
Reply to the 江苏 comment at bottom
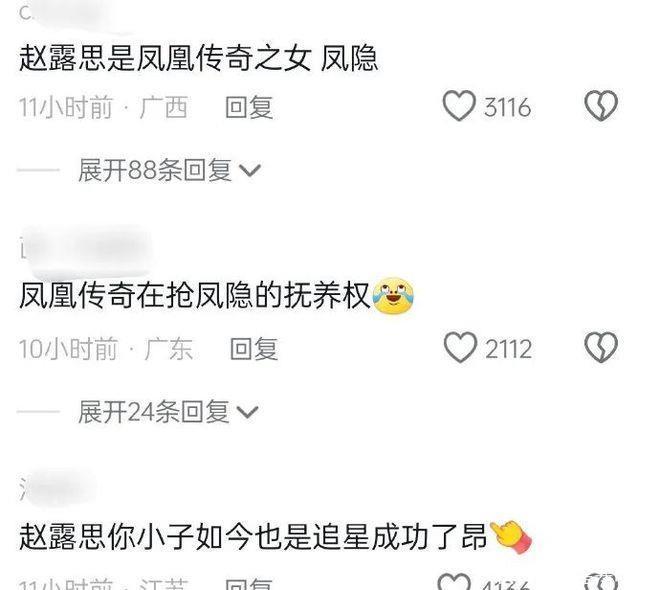point(249,584)
